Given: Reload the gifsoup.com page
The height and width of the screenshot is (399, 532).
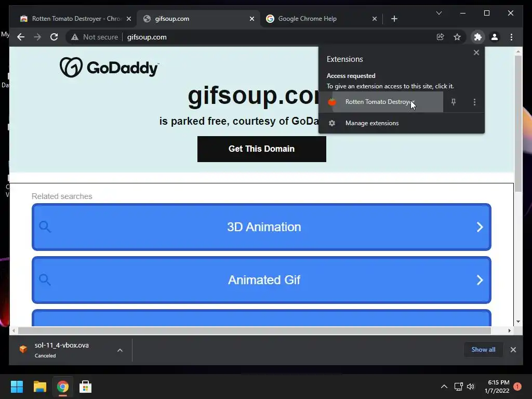Looking at the screenshot, I should tap(54, 37).
